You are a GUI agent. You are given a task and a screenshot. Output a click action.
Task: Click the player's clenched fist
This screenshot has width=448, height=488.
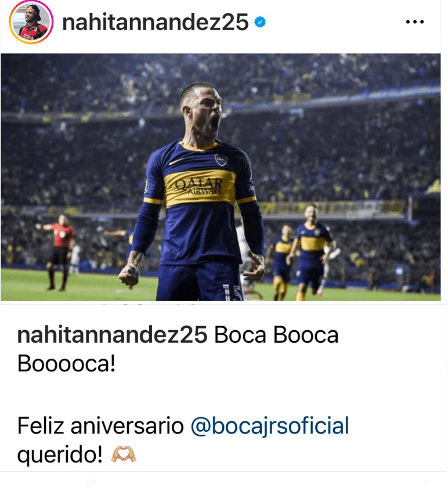[x=129, y=274]
